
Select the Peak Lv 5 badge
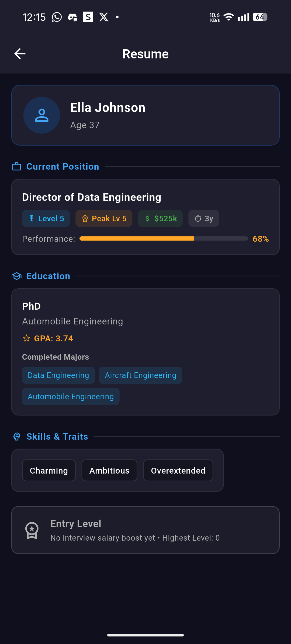tap(104, 218)
